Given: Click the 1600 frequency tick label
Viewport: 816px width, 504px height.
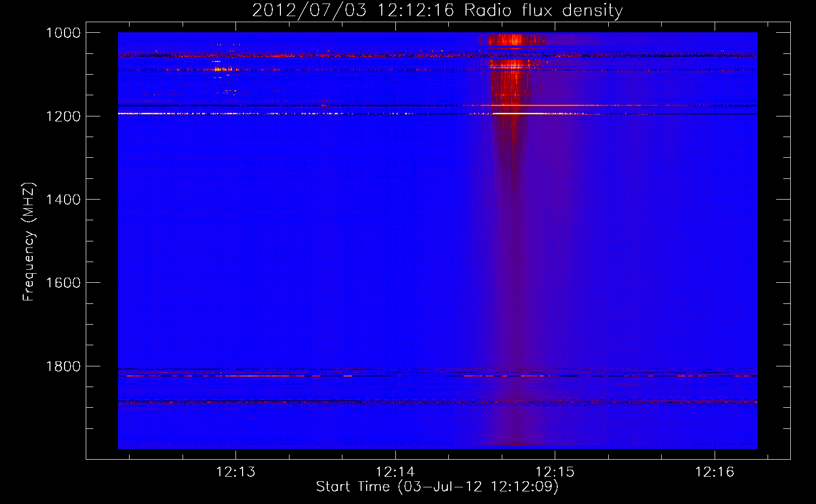Looking at the screenshot, I should click(63, 283).
